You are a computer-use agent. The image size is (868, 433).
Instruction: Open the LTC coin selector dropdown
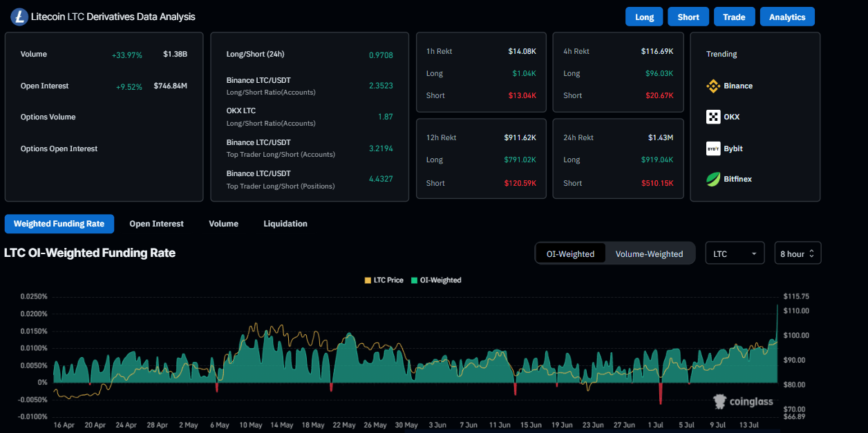735,253
